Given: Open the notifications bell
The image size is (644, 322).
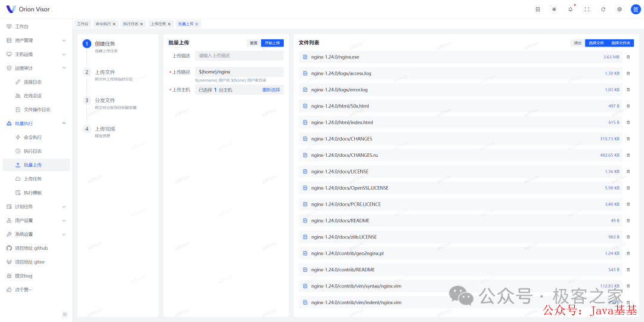Looking at the screenshot, I should point(571,10).
